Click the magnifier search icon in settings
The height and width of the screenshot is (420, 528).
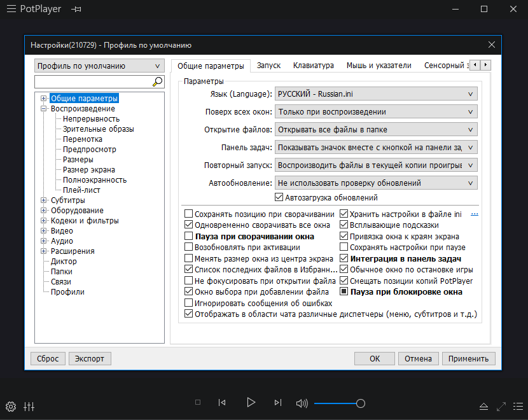pyautogui.click(x=157, y=81)
